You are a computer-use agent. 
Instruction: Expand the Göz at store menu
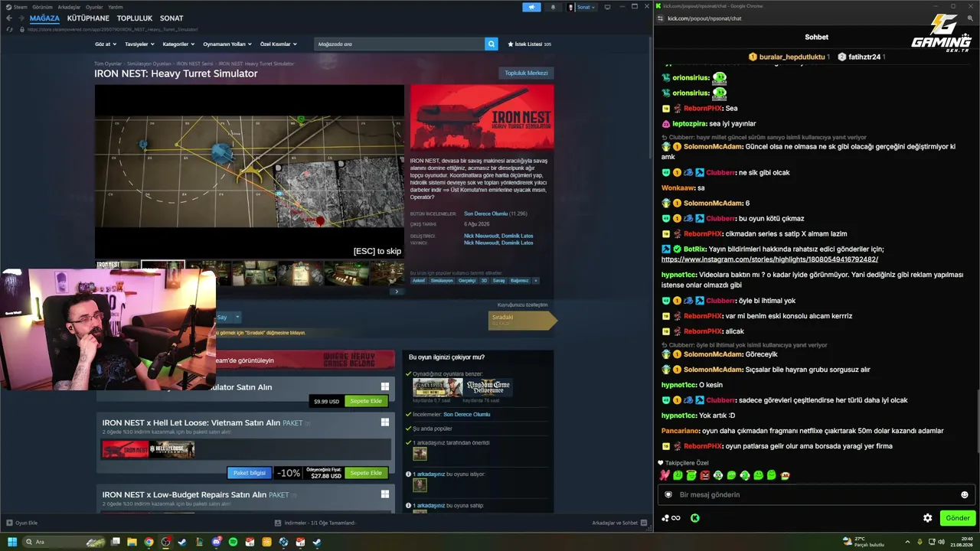pos(106,44)
